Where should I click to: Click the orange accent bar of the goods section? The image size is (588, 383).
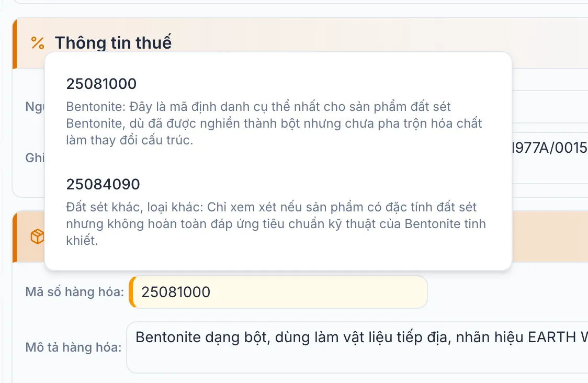click(14, 236)
